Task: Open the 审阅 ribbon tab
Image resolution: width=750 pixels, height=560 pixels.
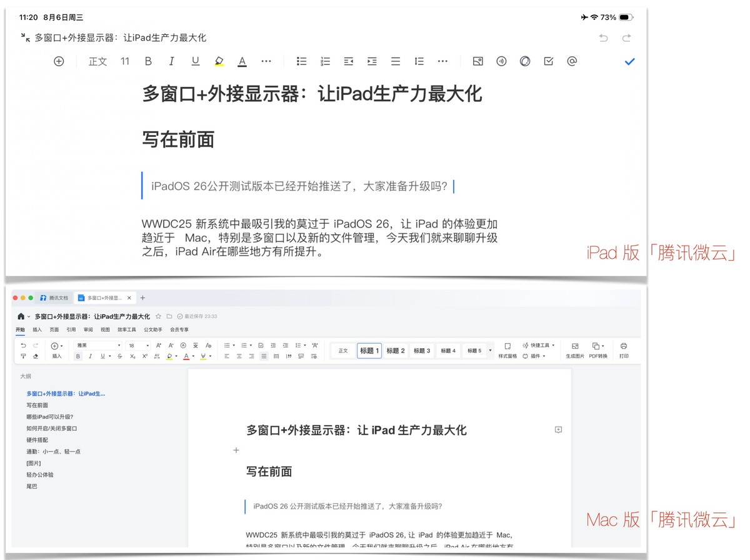Action: coord(88,329)
